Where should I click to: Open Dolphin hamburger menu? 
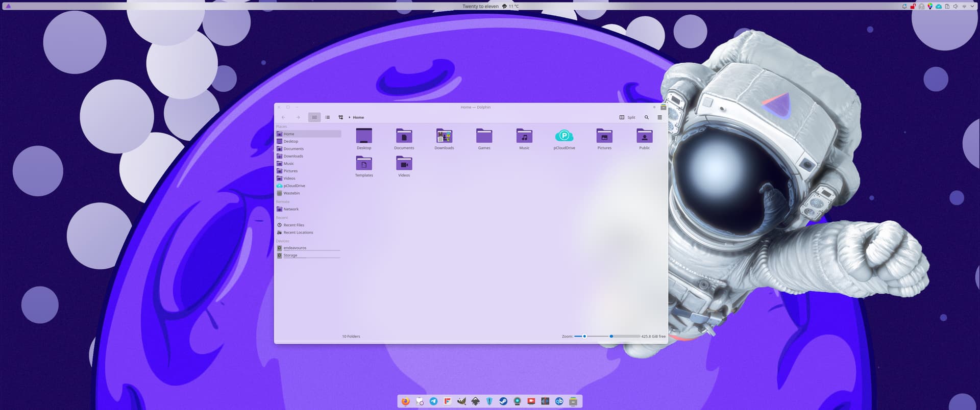point(659,117)
